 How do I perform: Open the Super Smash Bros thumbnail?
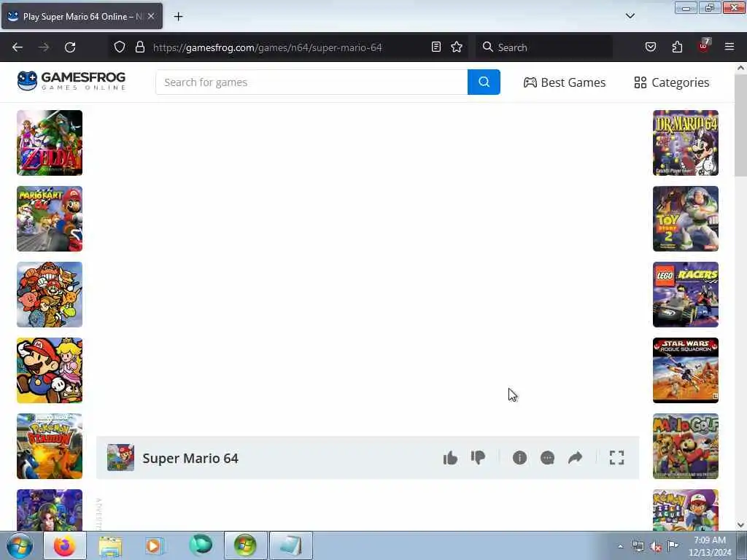50,295
